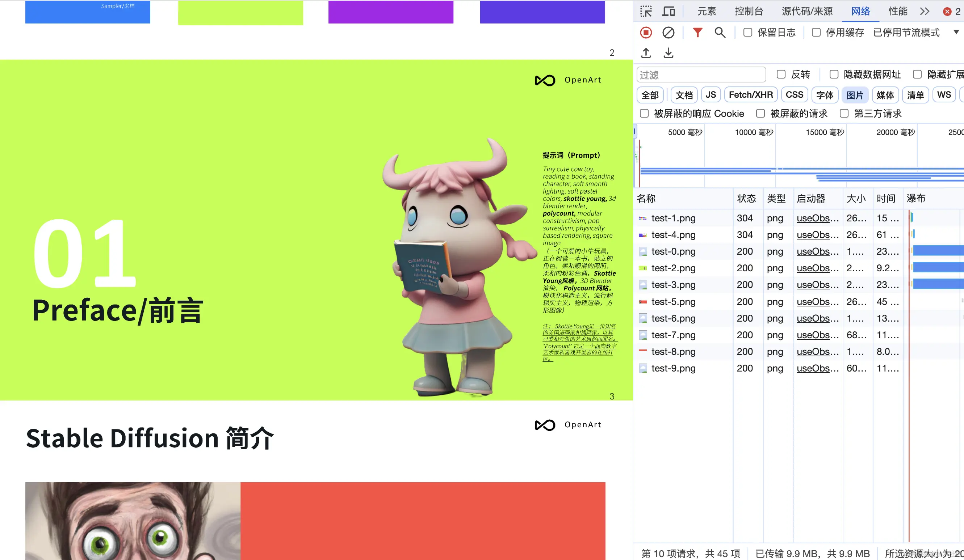This screenshot has height=560, width=964.
Task: Check the 停用缓存 checkbox
Action: coord(816,33)
